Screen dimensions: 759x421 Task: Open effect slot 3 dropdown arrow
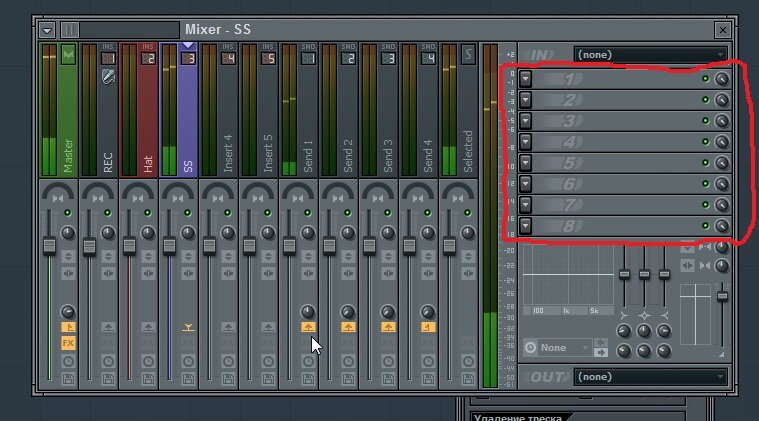coord(526,120)
